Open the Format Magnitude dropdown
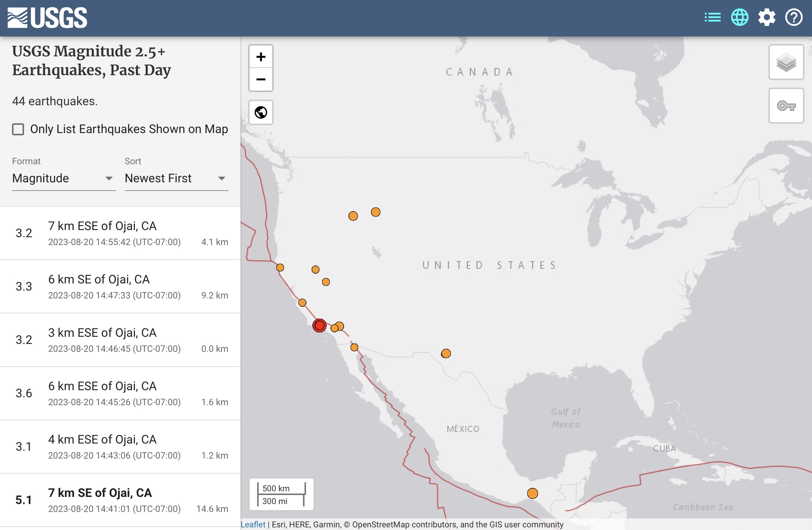812x530 pixels. coord(64,178)
